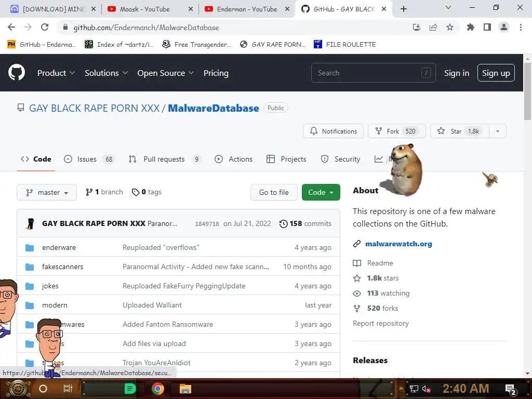Click the share page icon in address bar
The height and width of the screenshot is (399, 532).
(433, 27)
